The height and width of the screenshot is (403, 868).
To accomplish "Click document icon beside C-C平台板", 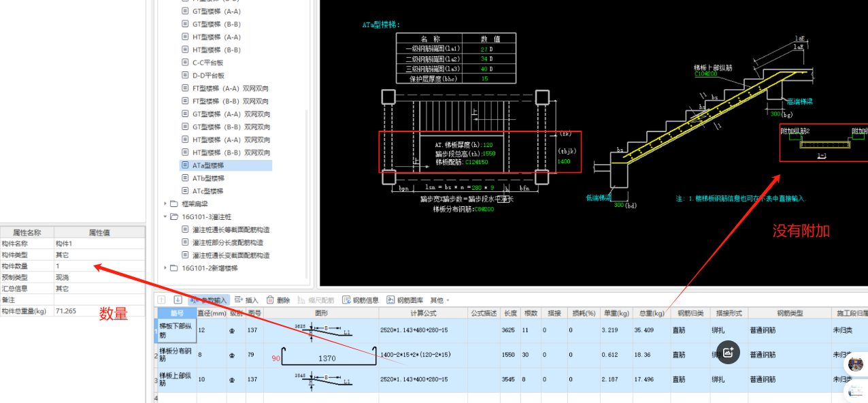I will (x=185, y=63).
